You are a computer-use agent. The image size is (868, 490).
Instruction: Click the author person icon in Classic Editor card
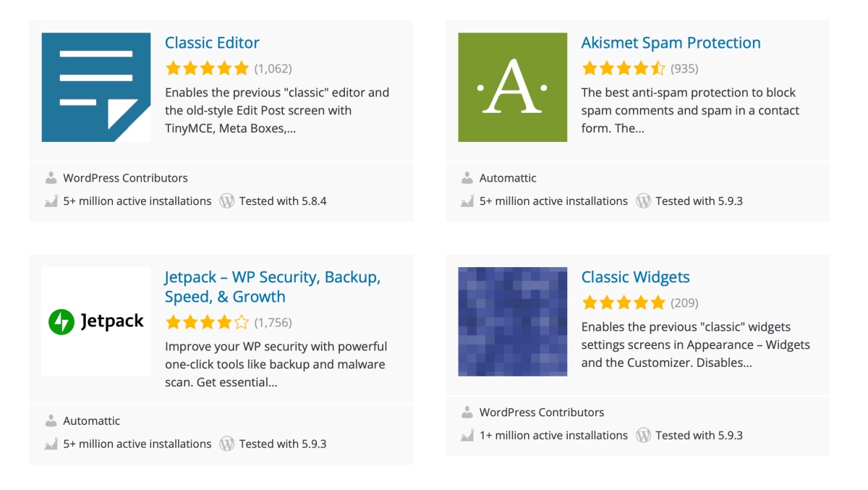tap(51, 178)
